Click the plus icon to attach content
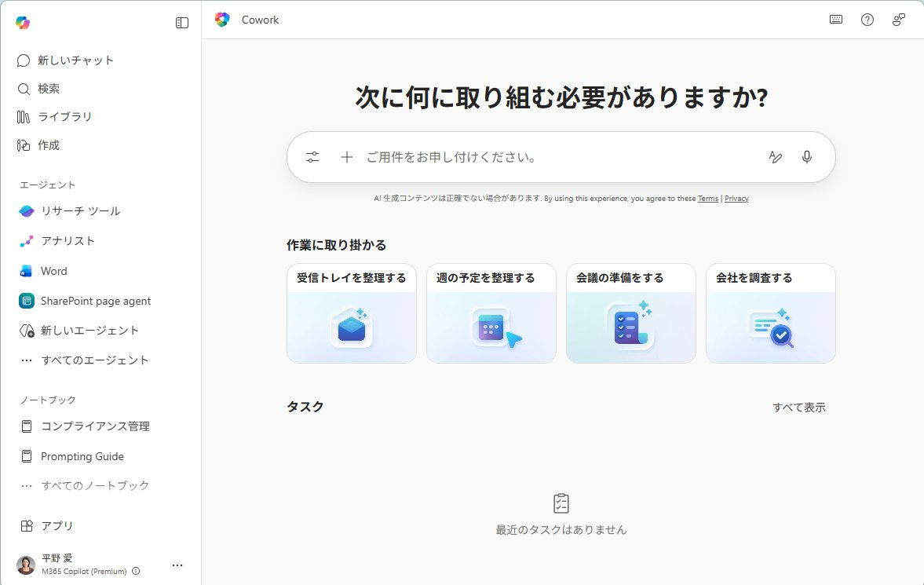Screen dimensions: 924x585 (x=346, y=156)
